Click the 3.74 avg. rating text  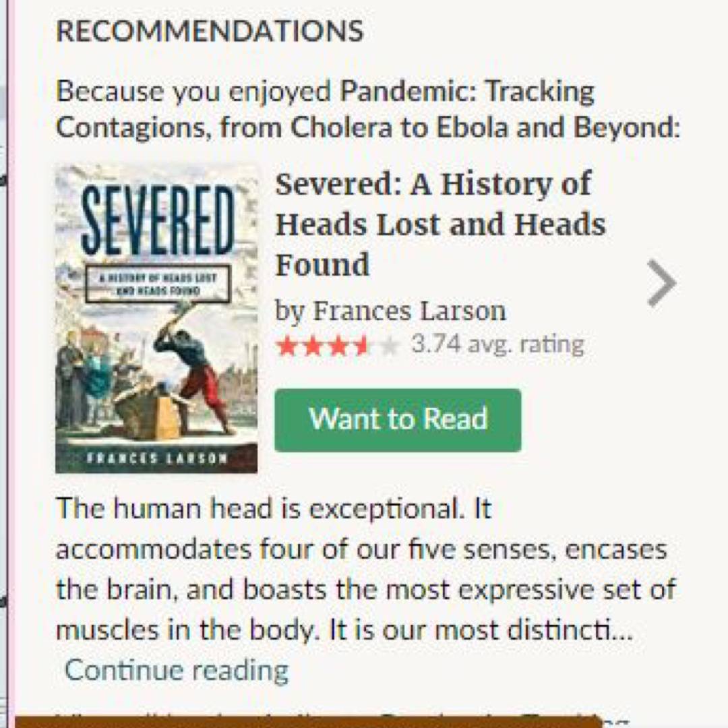tap(497, 344)
